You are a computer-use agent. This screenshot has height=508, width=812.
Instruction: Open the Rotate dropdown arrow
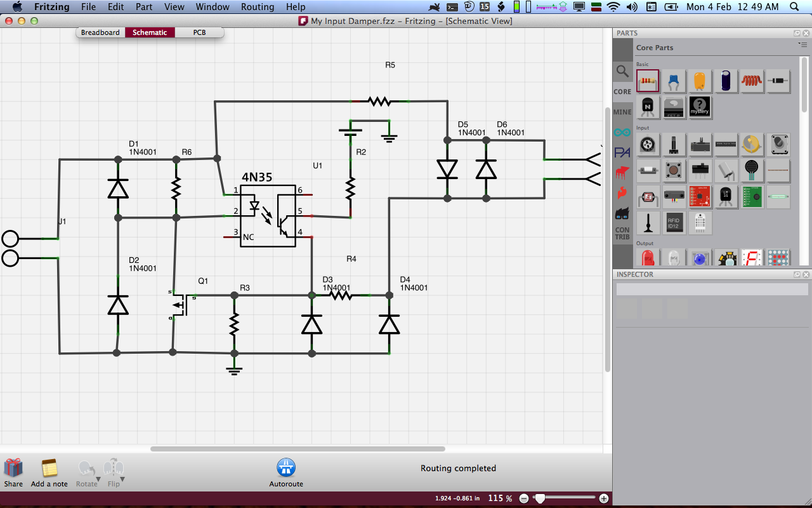tap(98, 479)
